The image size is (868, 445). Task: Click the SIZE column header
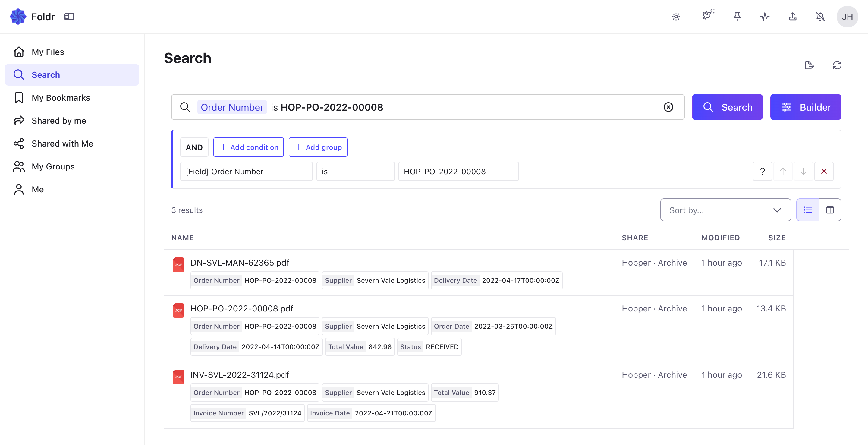(777, 238)
